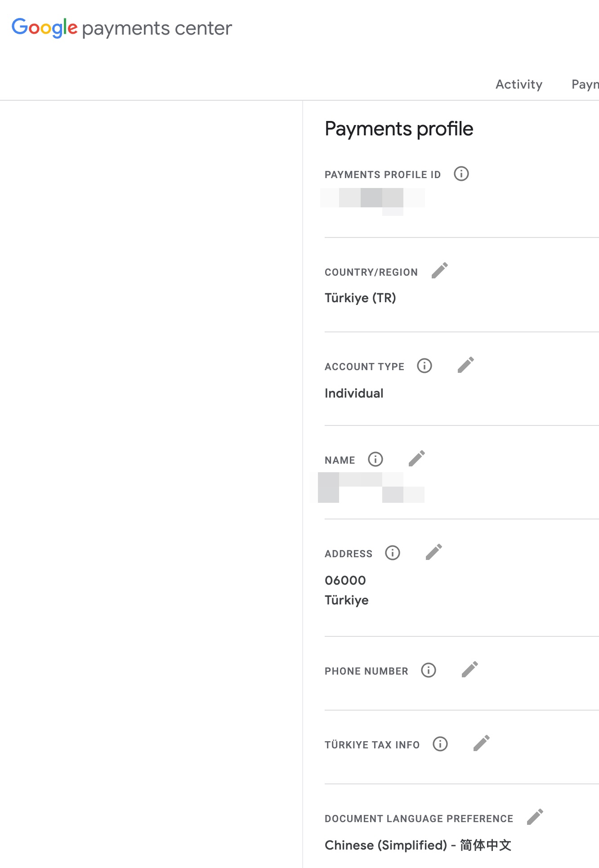The height and width of the screenshot is (868, 599).
Task: Edit the Country/Region field
Action: [x=439, y=271]
